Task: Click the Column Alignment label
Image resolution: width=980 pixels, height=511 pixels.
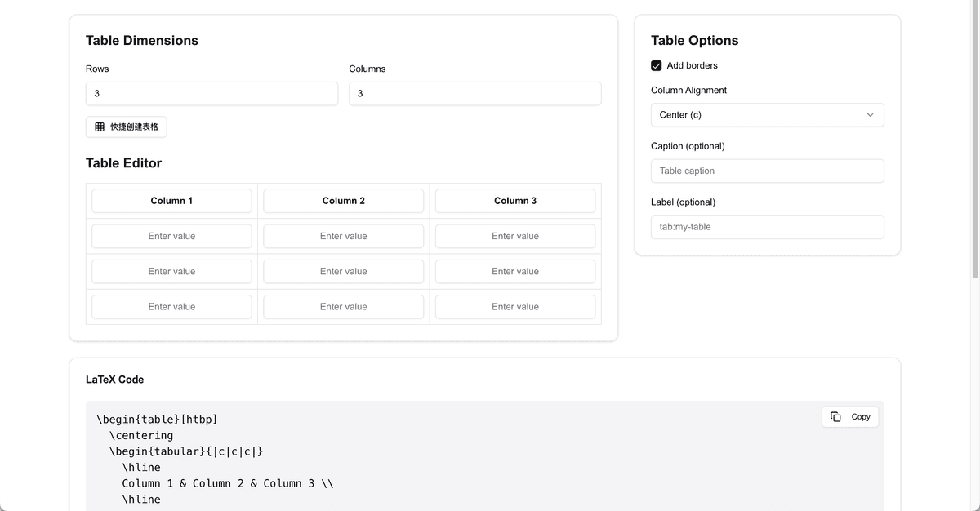Action: (x=688, y=91)
